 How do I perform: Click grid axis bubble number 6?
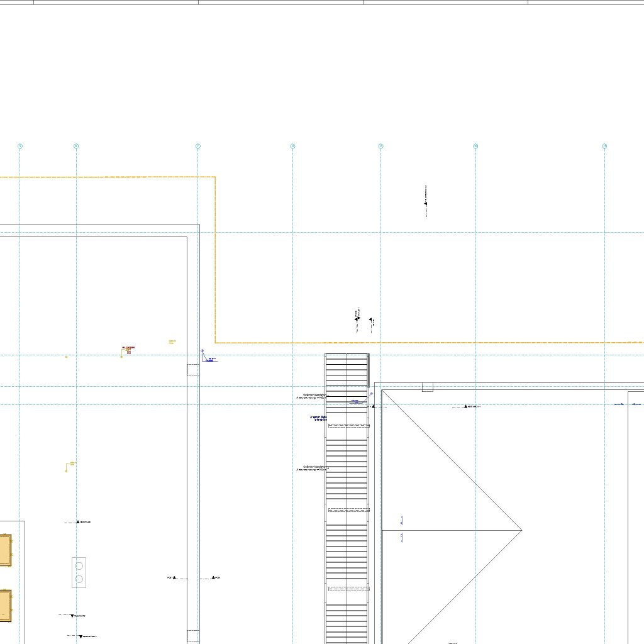(x=76, y=147)
